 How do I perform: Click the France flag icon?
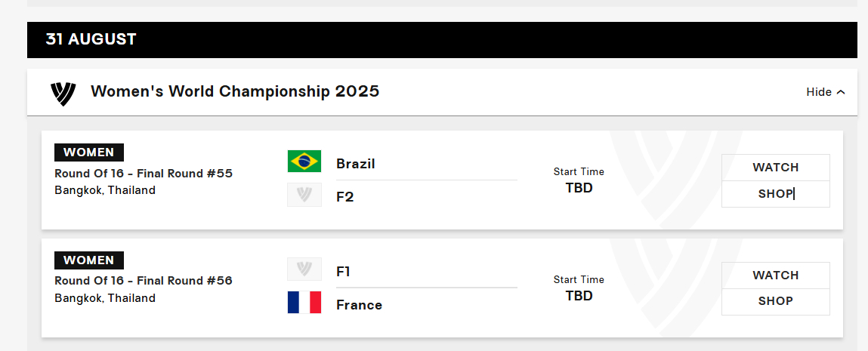pyautogui.click(x=304, y=303)
